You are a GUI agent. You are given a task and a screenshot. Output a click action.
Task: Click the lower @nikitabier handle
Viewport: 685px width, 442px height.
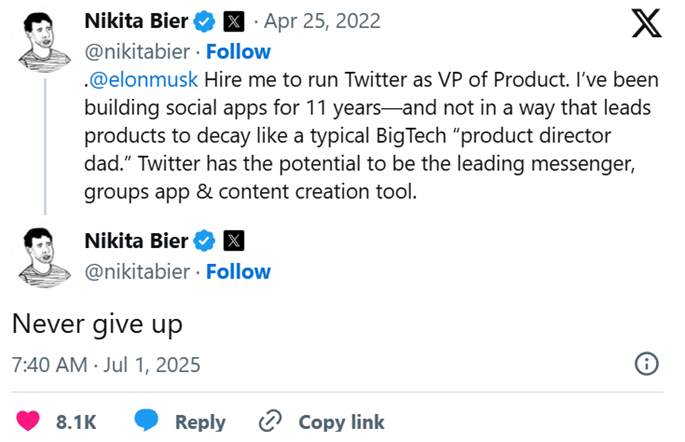pyautogui.click(x=137, y=271)
